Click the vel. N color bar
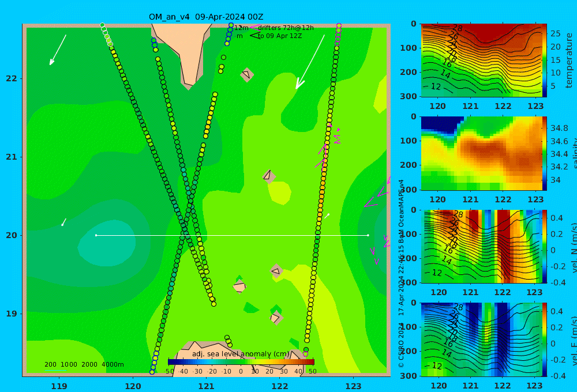The image size is (577, 392). coord(545,246)
